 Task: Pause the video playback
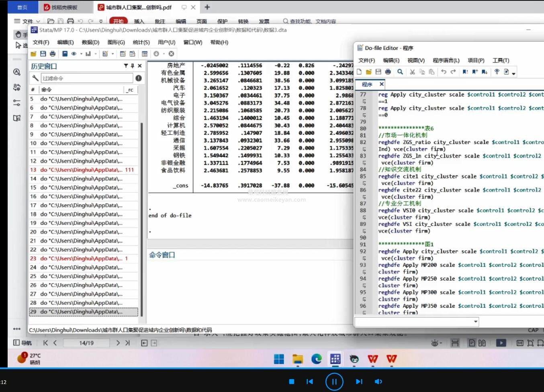click(x=334, y=382)
